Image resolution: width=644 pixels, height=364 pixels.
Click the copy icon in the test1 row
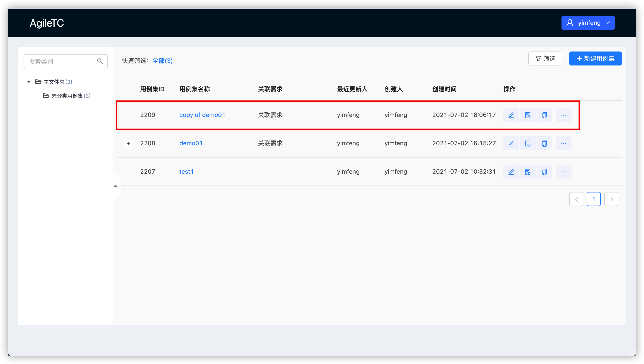(x=544, y=172)
